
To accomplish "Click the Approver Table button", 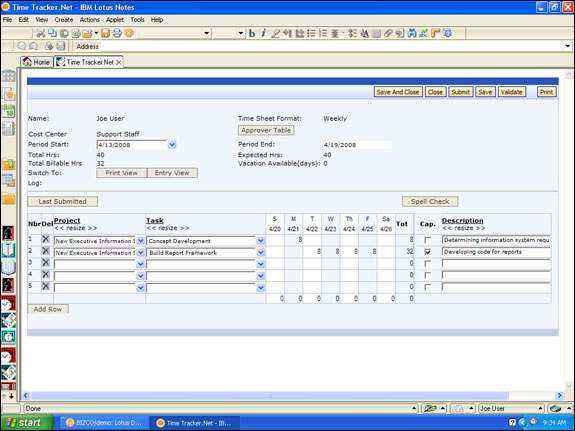I will (x=266, y=130).
